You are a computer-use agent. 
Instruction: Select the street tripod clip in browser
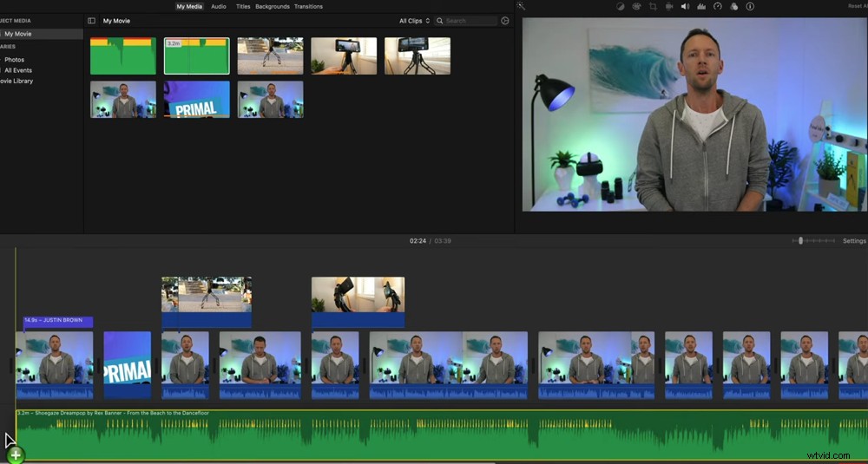(x=270, y=56)
